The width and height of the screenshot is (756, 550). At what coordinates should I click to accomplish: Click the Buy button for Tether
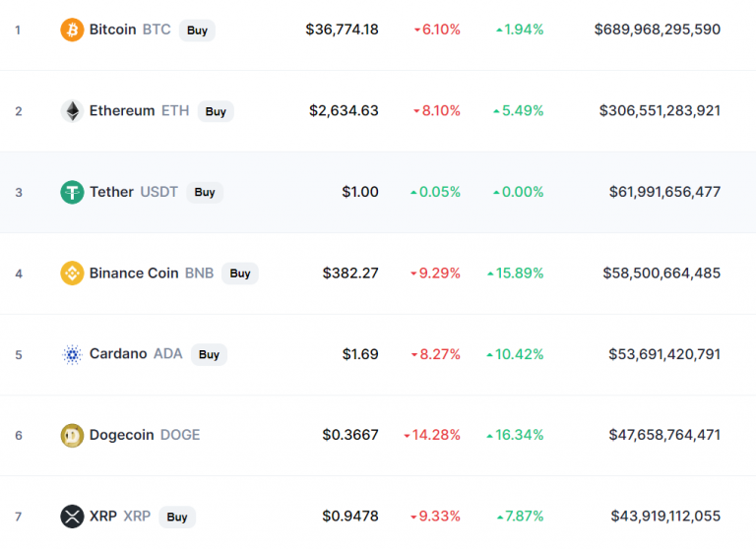pyautogui.click(x=205, y=192)
